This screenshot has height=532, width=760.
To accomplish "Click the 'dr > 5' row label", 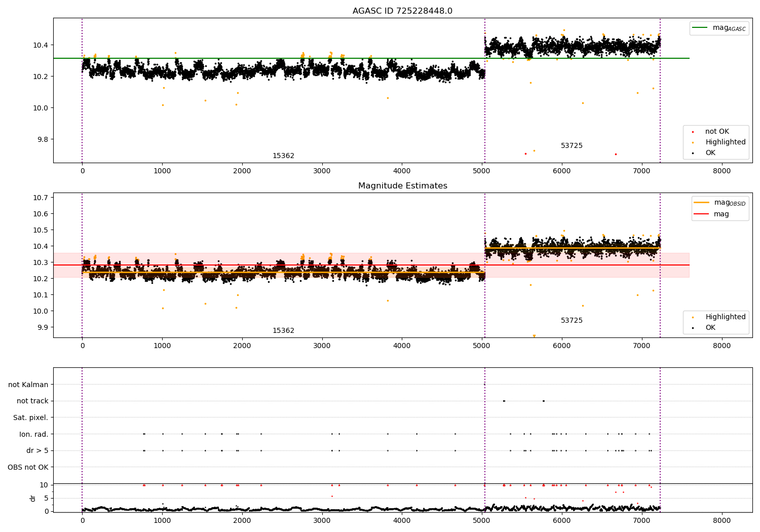I will tap(37, 451).
